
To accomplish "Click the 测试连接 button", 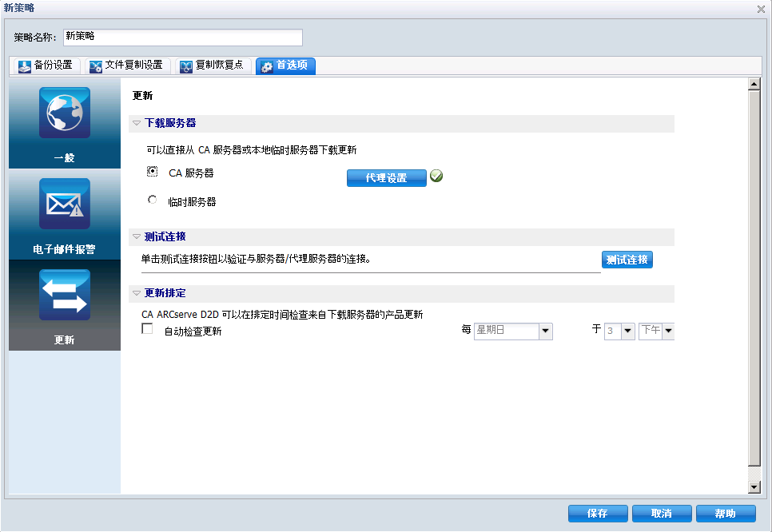I will tap(627, 259).
